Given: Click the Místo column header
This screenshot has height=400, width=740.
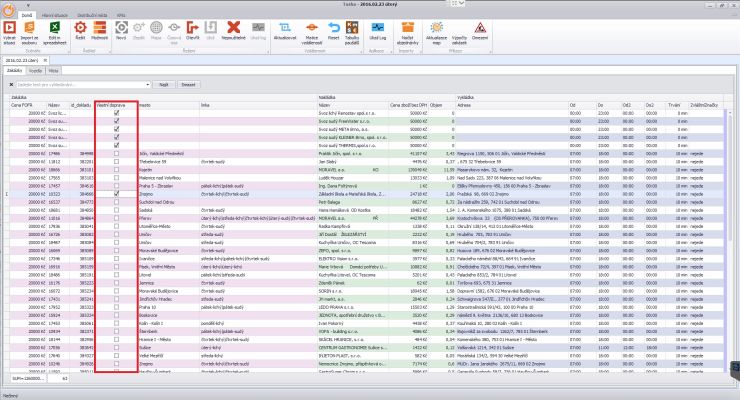Looking at the screenshot, I should tap(168, 105).
